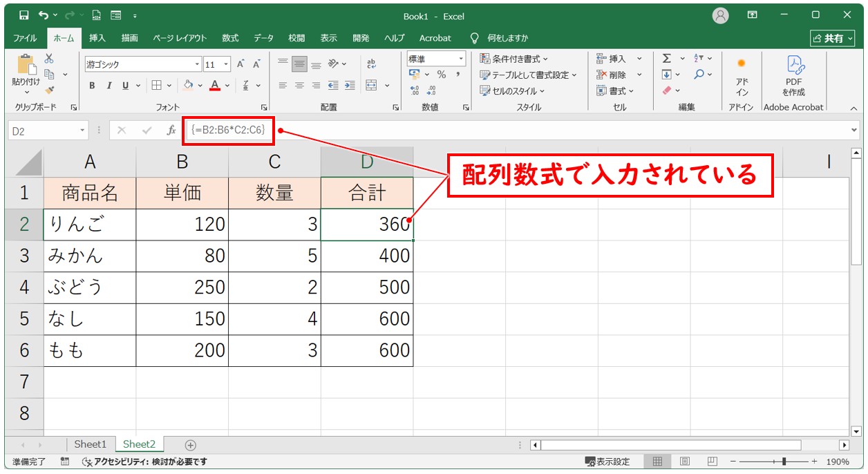Click the PDFを作成 Acrobat icon
Screen dimensions: 868x474
tap(793, 75)
